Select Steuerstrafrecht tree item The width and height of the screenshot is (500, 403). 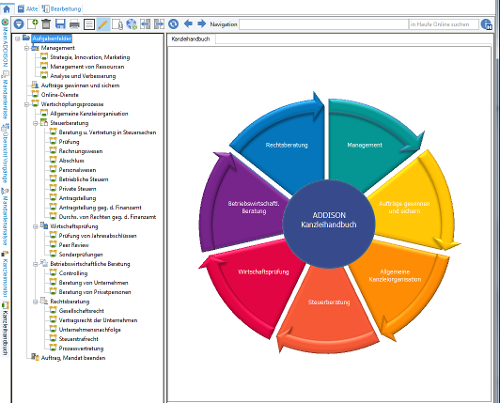79,339
